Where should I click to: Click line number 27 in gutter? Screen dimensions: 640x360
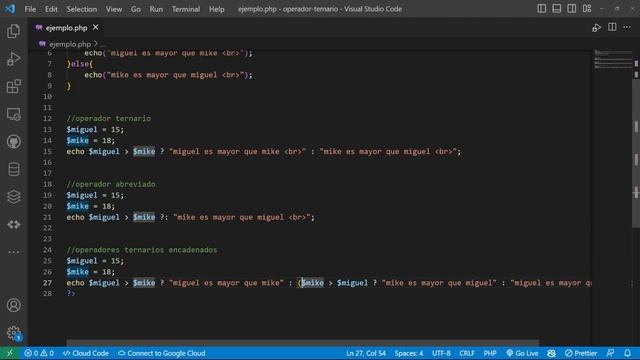coord(47,283)
